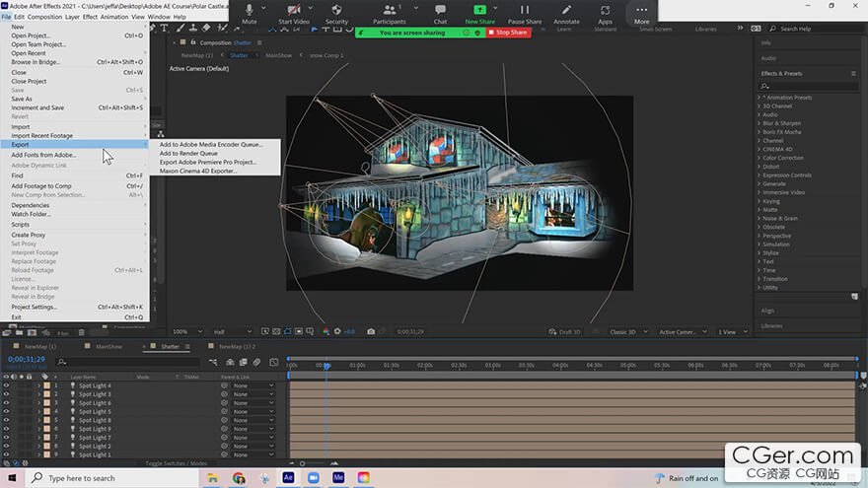This screenshot has width=868, height=488.
Task: Open the Zoom More options
Action: pyautogui.click(x=641, y=14)
